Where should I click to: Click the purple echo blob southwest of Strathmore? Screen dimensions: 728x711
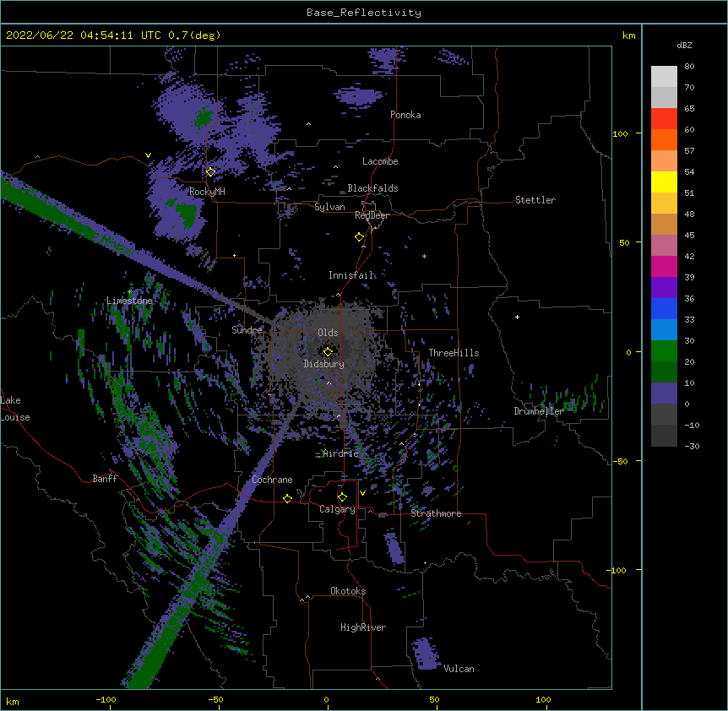click(x=394, y=548)
